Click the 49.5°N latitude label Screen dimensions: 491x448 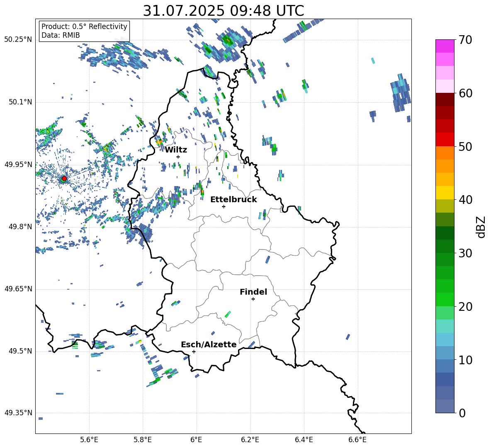(21, 351)
